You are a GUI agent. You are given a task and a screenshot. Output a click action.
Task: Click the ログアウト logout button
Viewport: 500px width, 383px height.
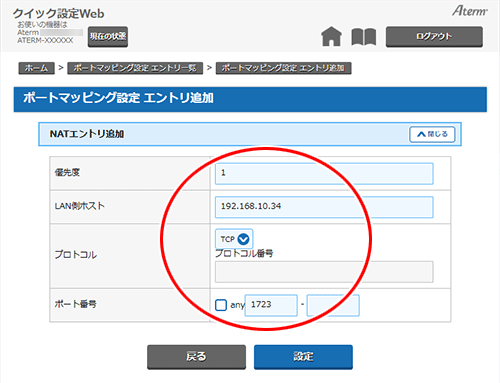[x=434, y=36]
